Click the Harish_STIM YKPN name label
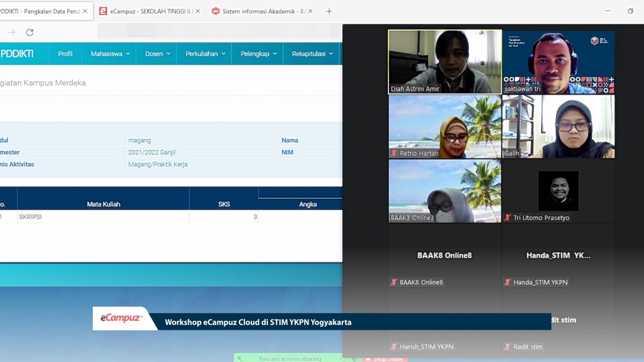 pyautogui.click(x=427, y=346)
